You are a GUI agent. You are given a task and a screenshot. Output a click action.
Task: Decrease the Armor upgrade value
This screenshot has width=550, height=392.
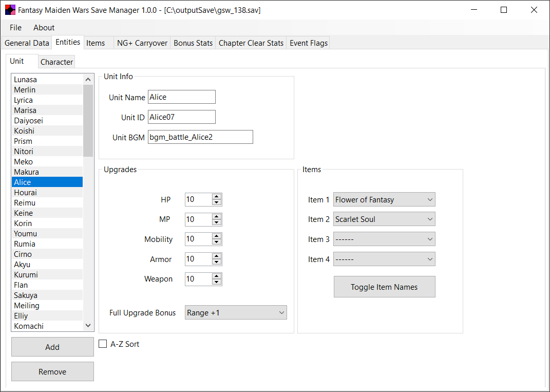point(217,262)
